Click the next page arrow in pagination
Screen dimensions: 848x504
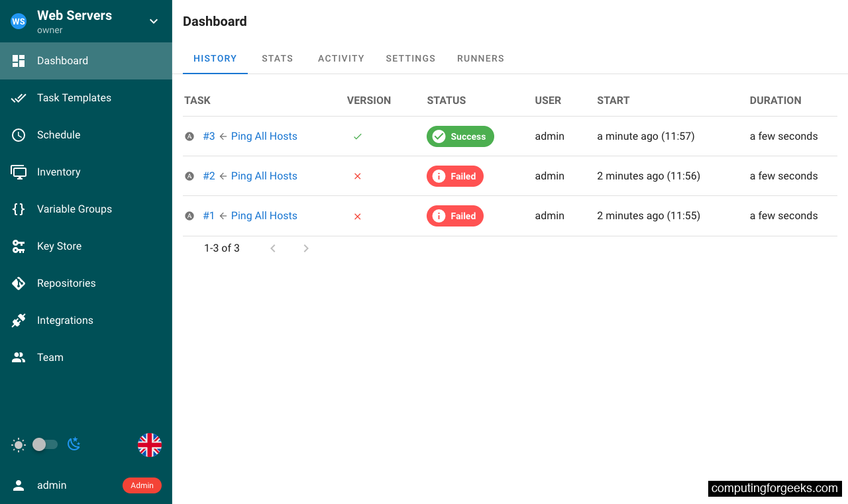305,248
